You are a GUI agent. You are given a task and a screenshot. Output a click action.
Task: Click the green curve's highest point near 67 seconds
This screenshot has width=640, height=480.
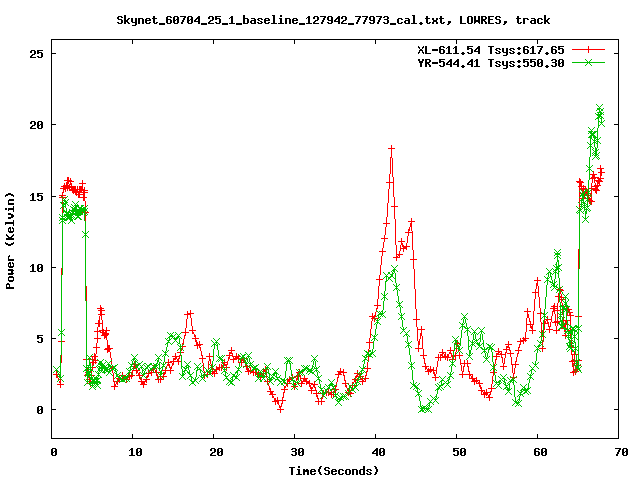coord(599,108)
